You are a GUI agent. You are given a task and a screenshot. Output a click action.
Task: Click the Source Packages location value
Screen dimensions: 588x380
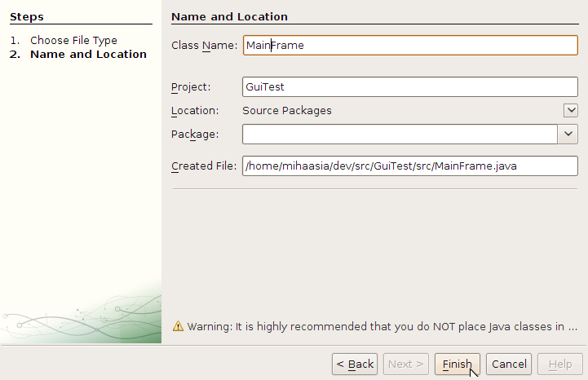pos(287,111)
